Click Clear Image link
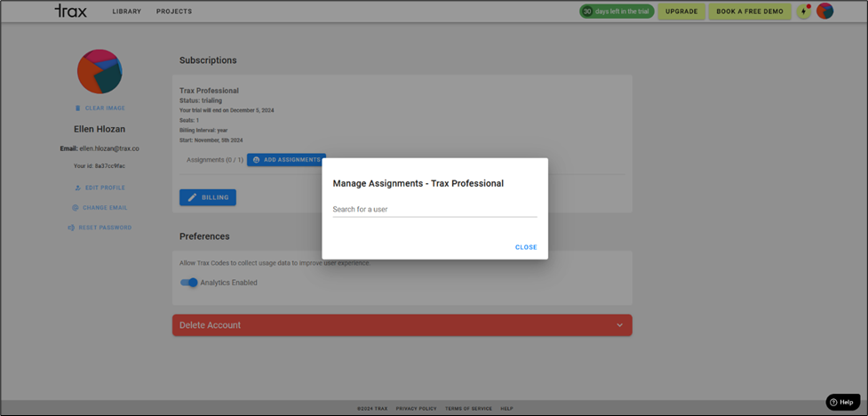 tap(100, 108)
